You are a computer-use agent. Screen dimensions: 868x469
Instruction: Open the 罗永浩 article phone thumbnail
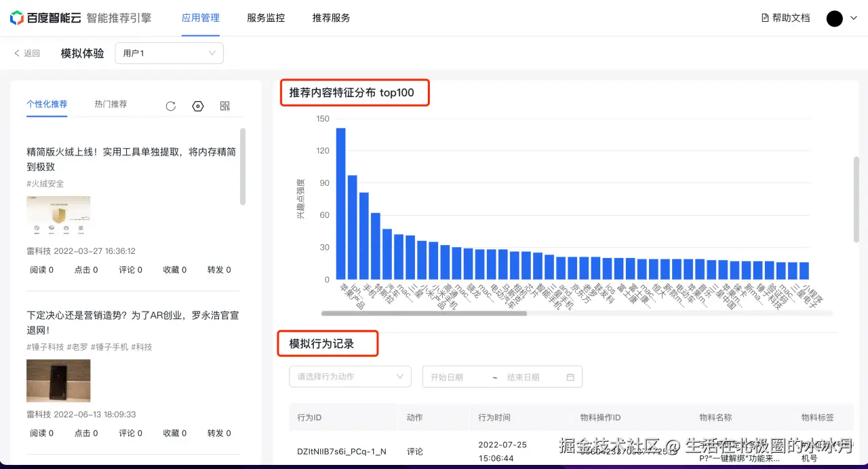(x=58, y=381)
